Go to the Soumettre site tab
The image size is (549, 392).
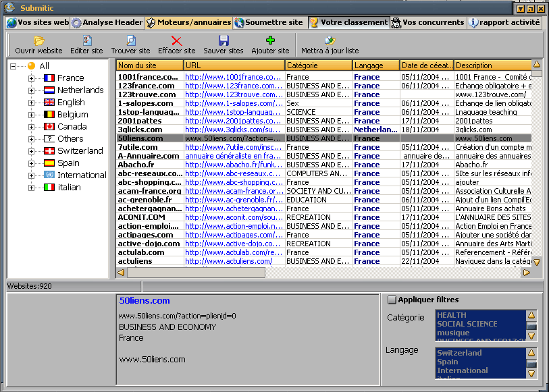[x=269, y=23]
